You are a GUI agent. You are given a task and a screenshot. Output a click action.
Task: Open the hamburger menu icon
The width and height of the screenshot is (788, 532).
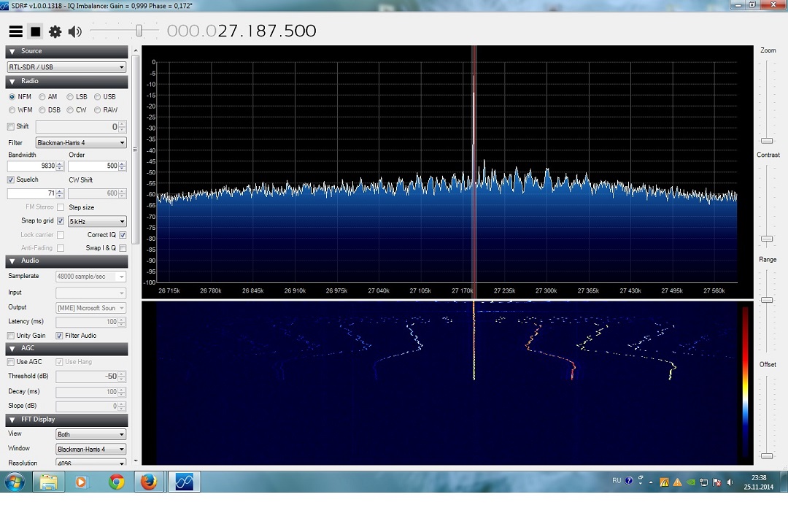pyautogui.click(x=15, y=31)
